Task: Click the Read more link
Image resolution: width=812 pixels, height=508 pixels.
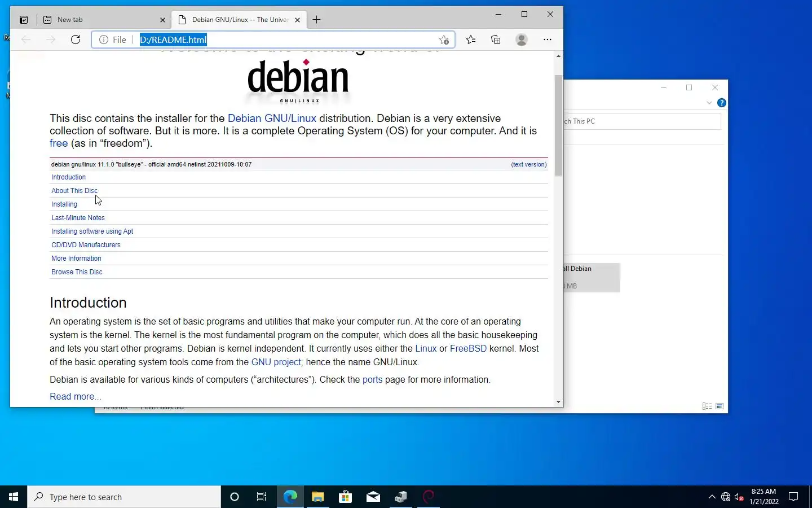Action: [75, 397]
